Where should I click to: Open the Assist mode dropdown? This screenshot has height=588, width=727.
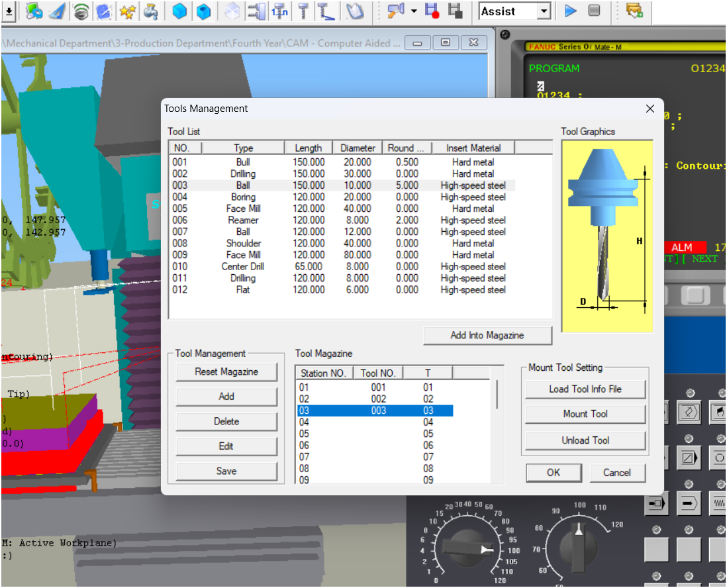[544, 11]
